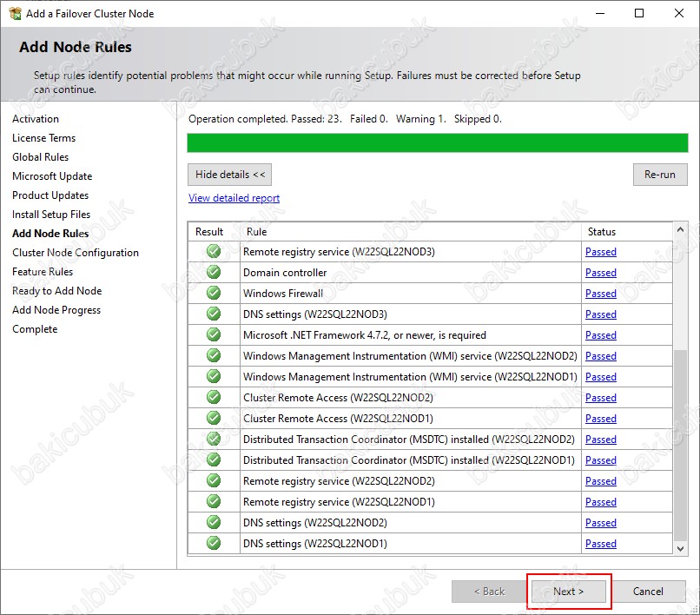This screenshot has height=615, width=700.
Task: Click check icon for Remote registry service W22SQL22NOD1
Action: click(x=214, y=501)
